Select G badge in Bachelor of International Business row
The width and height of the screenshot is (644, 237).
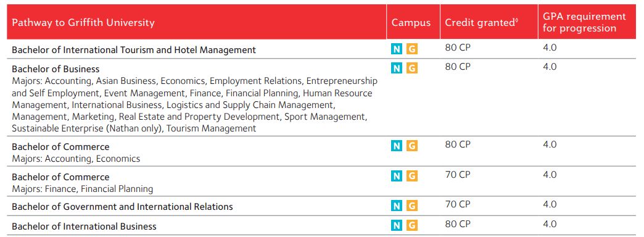coord(412,225)
